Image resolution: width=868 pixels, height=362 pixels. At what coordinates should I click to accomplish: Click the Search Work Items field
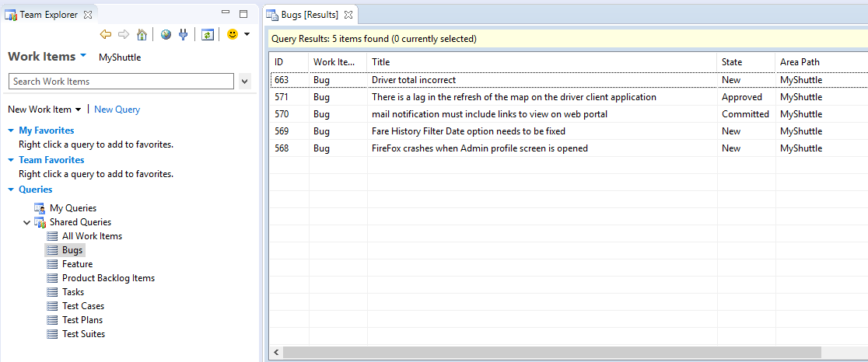pyautogui.click(x=121, y=82)
